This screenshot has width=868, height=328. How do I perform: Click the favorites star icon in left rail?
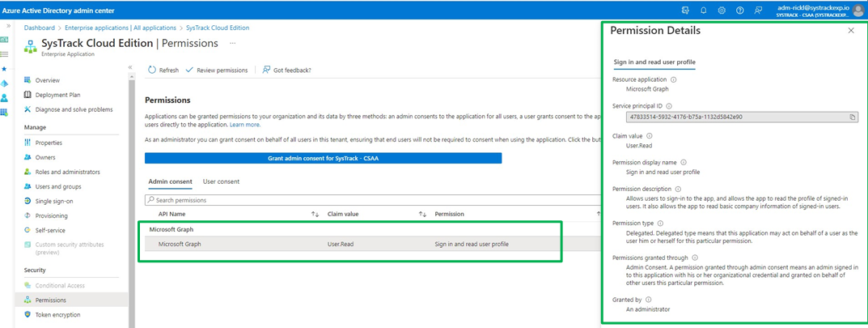pyautogui.click(x=4, y=69)
